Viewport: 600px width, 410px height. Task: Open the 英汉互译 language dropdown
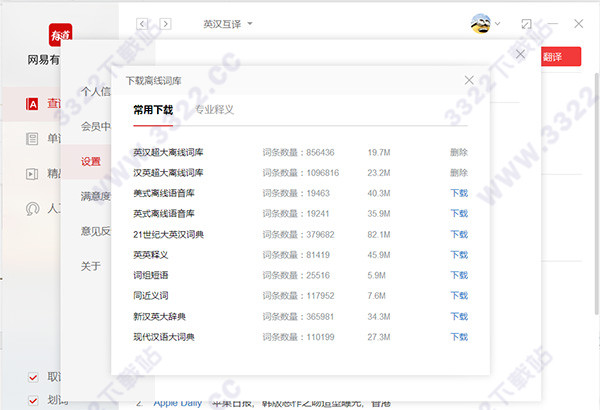tap(228, 24)
